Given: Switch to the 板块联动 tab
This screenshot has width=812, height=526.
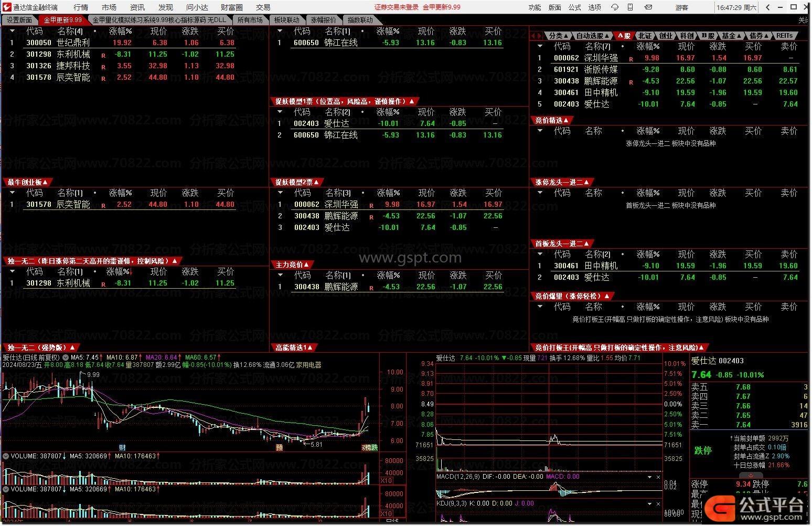Looking at the screenshot, I should pos(287,20).
